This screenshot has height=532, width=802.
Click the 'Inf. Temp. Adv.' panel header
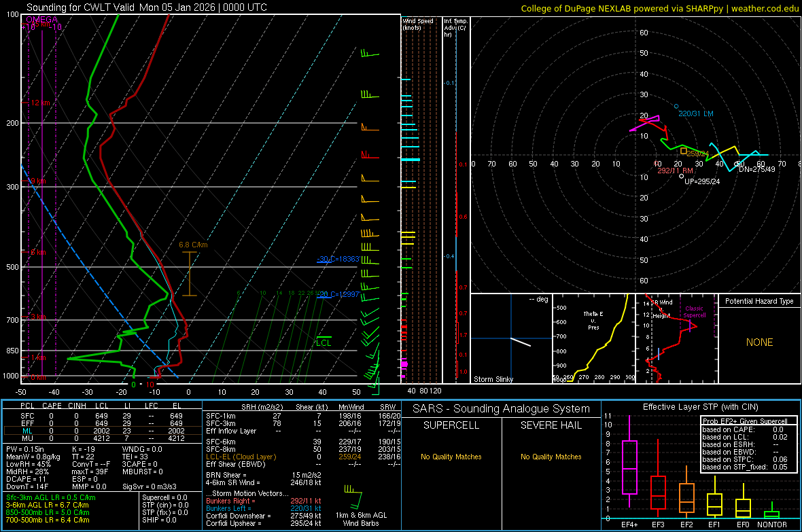[x=455, y=28]
